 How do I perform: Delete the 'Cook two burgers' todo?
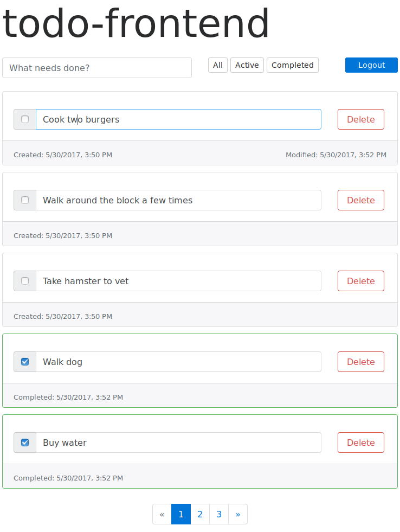(361, 119)
